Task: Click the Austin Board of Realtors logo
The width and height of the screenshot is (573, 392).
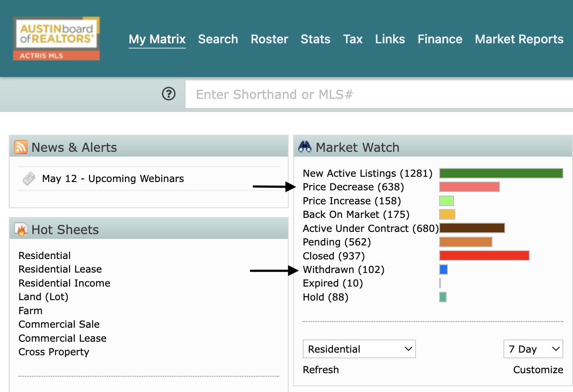Action: click(56, 38)
